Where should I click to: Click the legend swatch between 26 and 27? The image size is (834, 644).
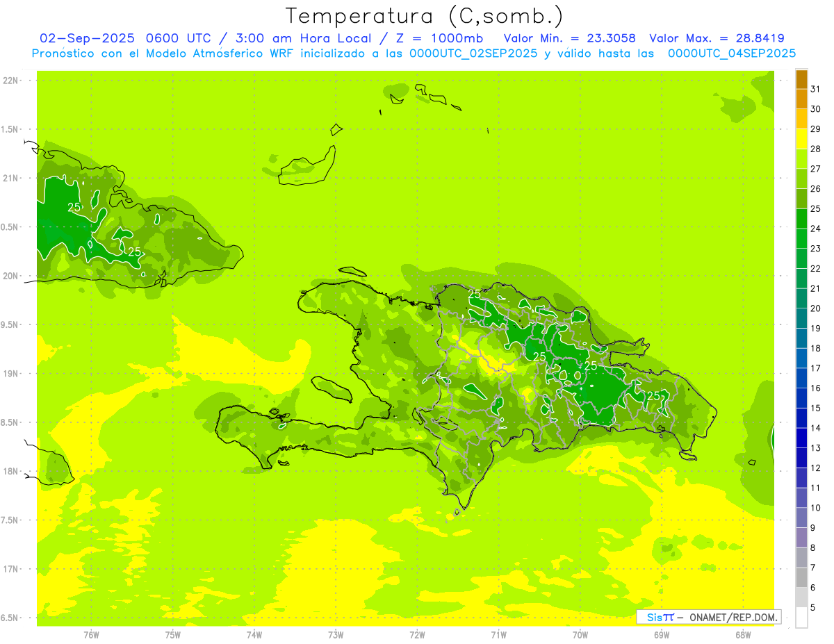point(801,179)
